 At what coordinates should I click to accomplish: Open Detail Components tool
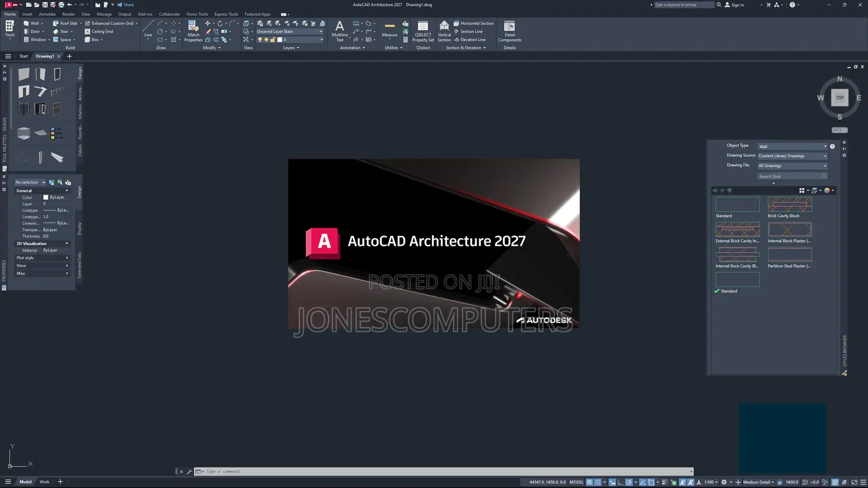[x=509, y=31]
